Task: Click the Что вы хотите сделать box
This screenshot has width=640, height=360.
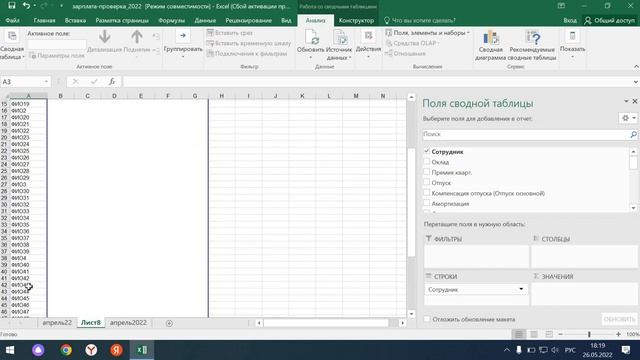Action: 420,20
